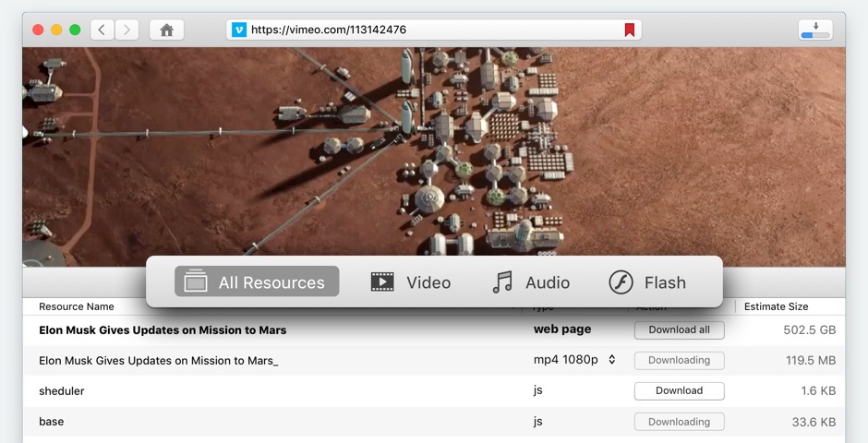Click the red bookmark icon

coord(630,30)
